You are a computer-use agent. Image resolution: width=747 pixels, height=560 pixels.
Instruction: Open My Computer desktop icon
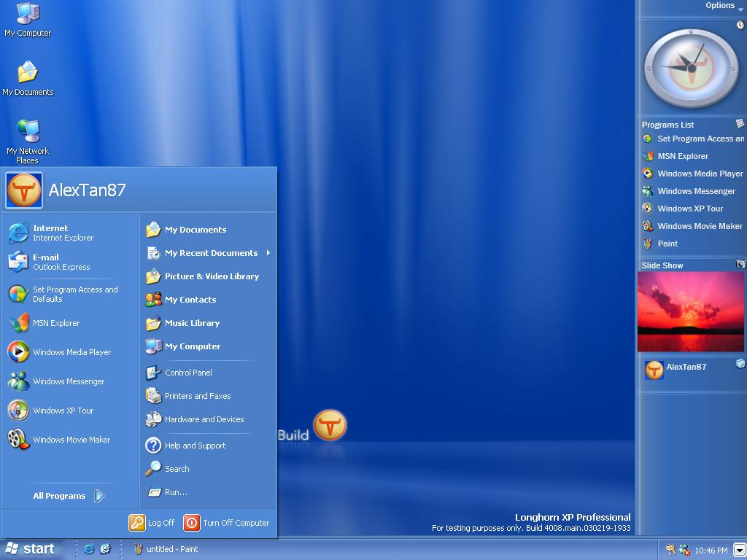coord(28,20)
